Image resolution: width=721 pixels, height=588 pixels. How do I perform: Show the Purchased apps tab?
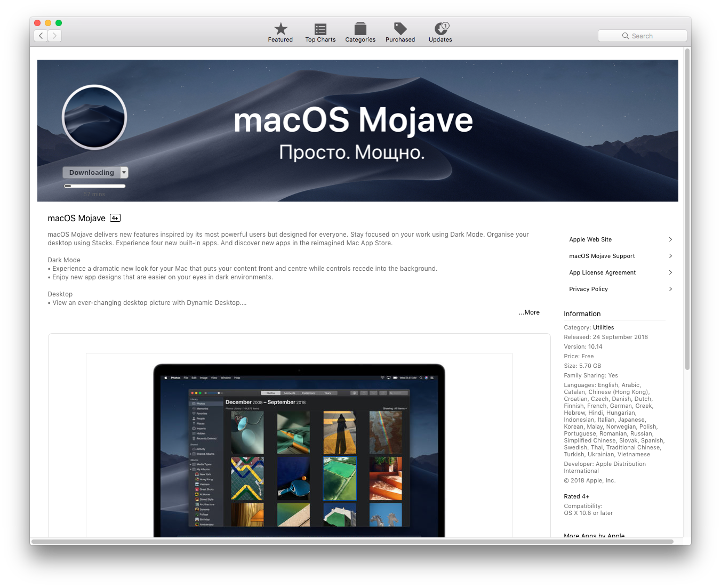pos(400,33)
